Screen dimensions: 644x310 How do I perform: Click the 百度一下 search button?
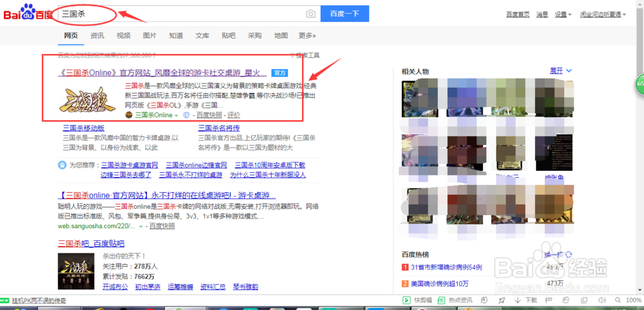tap(345, 14)
